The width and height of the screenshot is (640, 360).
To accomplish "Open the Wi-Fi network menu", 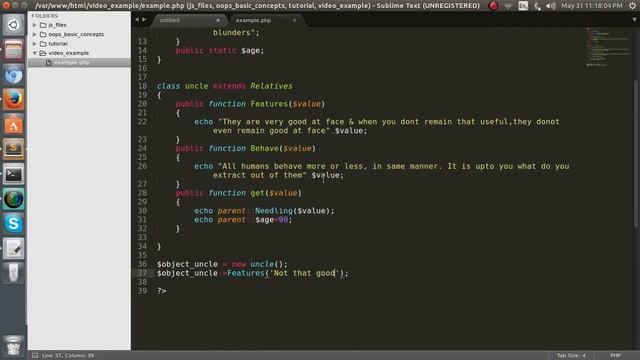I will click(x=508, y=6).
